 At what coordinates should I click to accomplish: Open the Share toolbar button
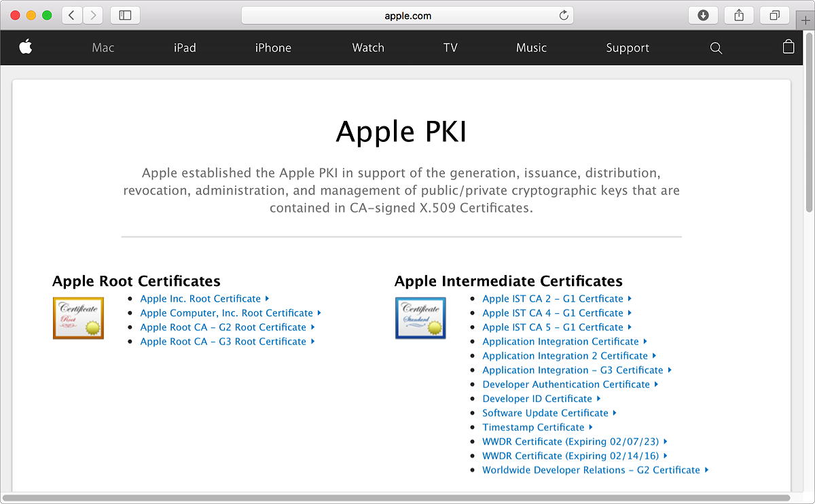click(739, 15)
